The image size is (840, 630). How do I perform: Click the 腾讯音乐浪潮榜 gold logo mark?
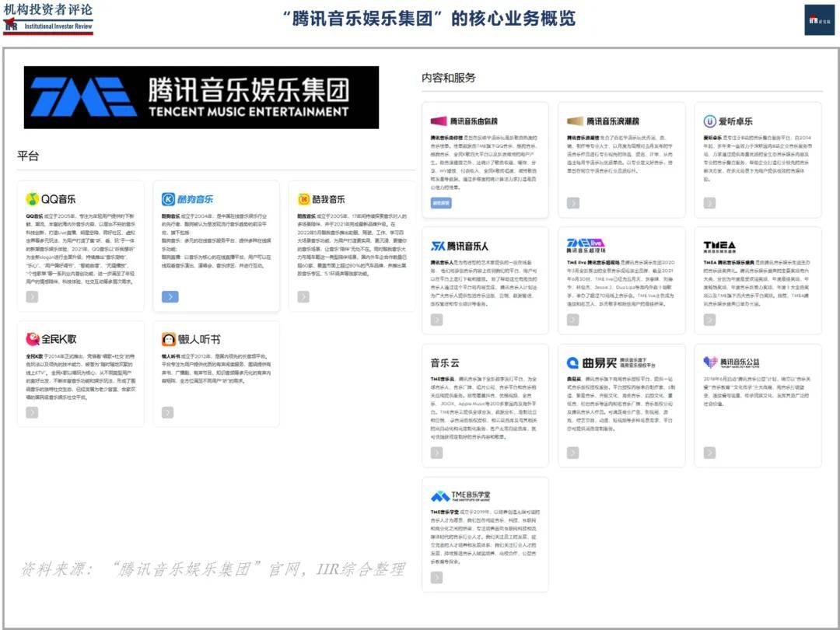coord(575,121)
